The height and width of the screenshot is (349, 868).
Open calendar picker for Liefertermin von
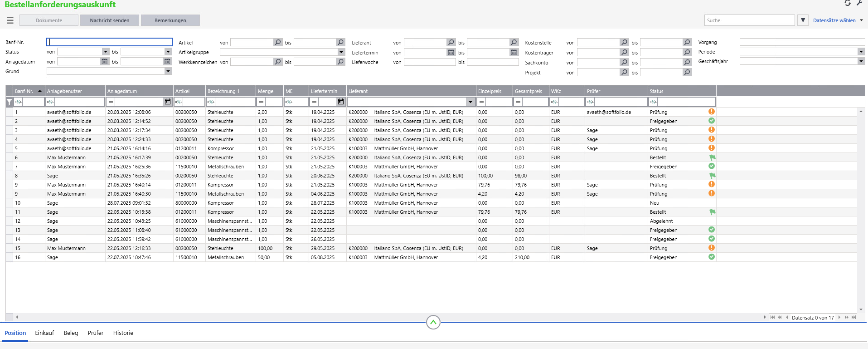pyautogui.click(x=451, y=52)
